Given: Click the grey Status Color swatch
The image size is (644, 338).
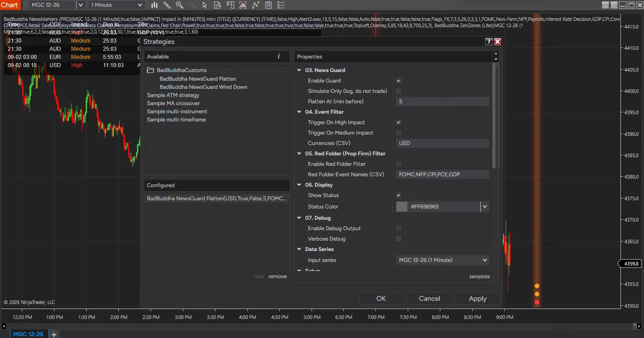Looking at the screenshot, I should [x=402, y=207].
